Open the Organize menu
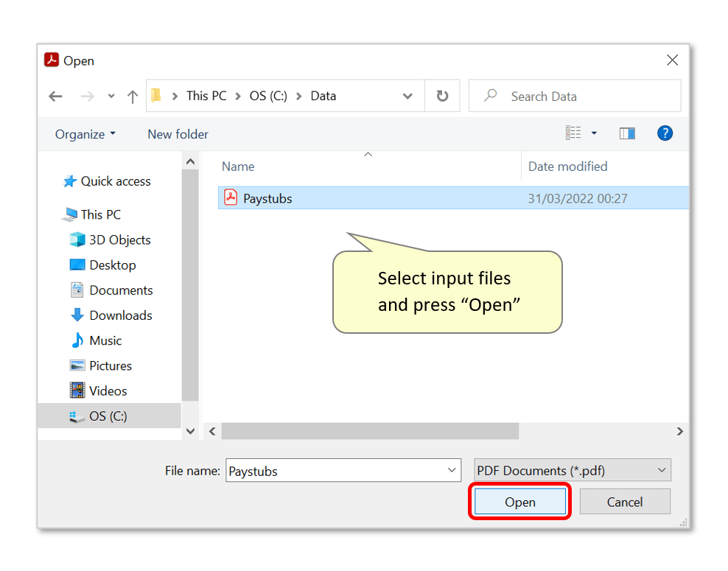728x571 pixels. coord(85,133)
